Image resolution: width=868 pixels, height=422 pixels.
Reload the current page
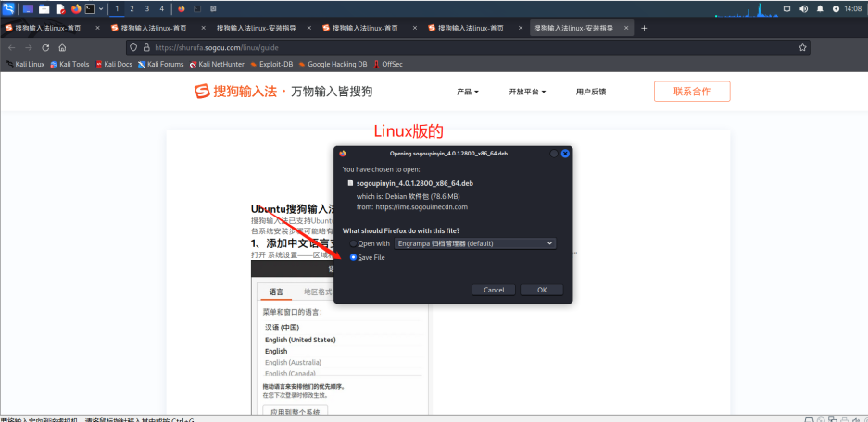pos(46,47)
